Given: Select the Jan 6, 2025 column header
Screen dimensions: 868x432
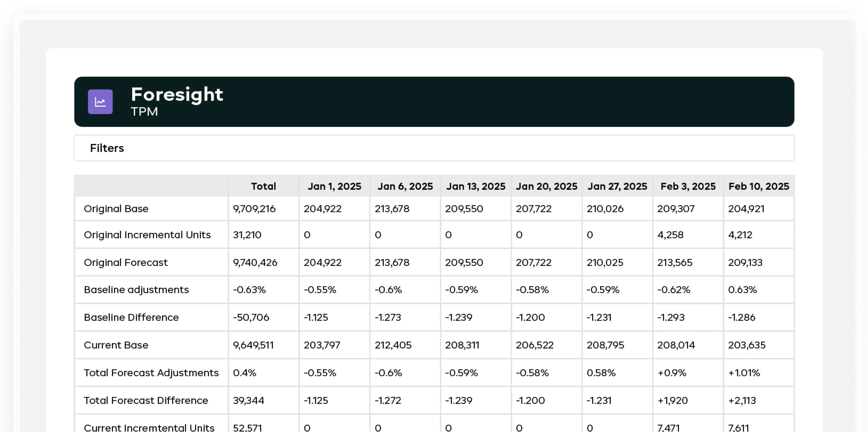Looking at the screenshot, I should pyautogui.click(x=405, y=186).
